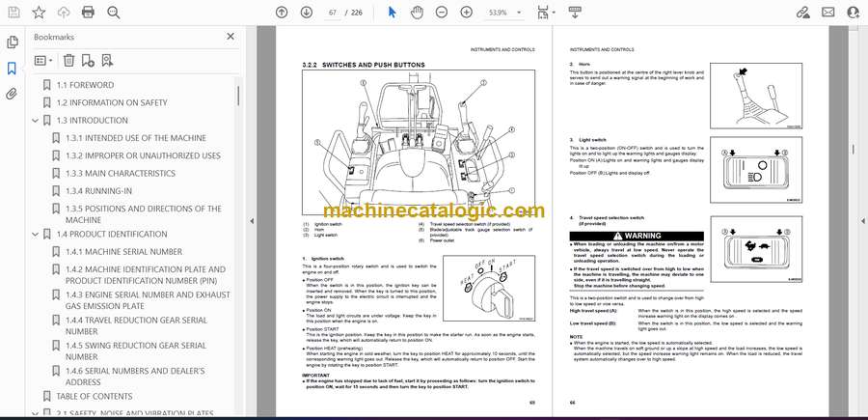The height and width of the screenshot is (420, 868).
Task: Open bookmark 1.3 INTRODUCTION
Action: tap(92, 121)
